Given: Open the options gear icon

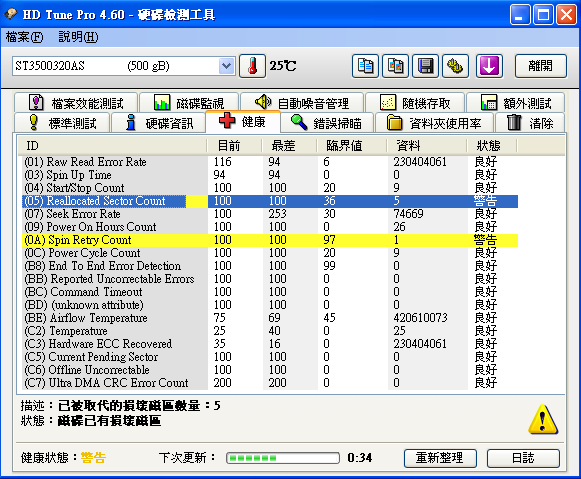Looking at the screenshot, I should point(455,66).
